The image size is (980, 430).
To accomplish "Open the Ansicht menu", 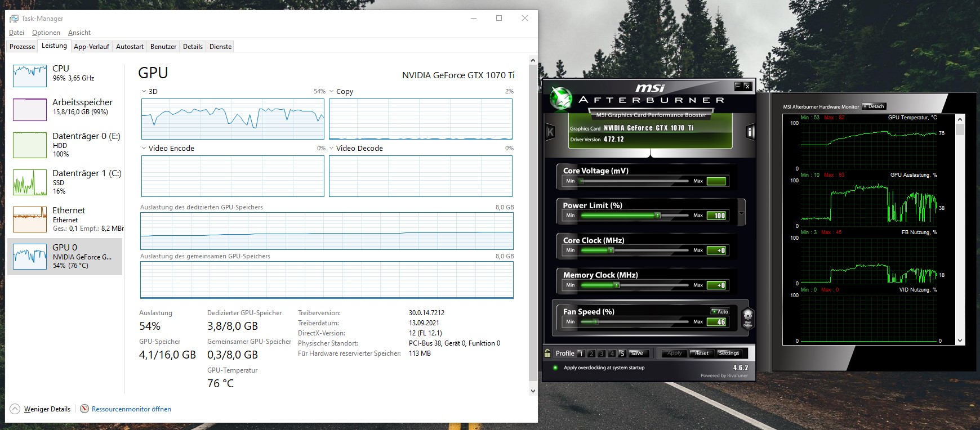I will pos(79,33).
